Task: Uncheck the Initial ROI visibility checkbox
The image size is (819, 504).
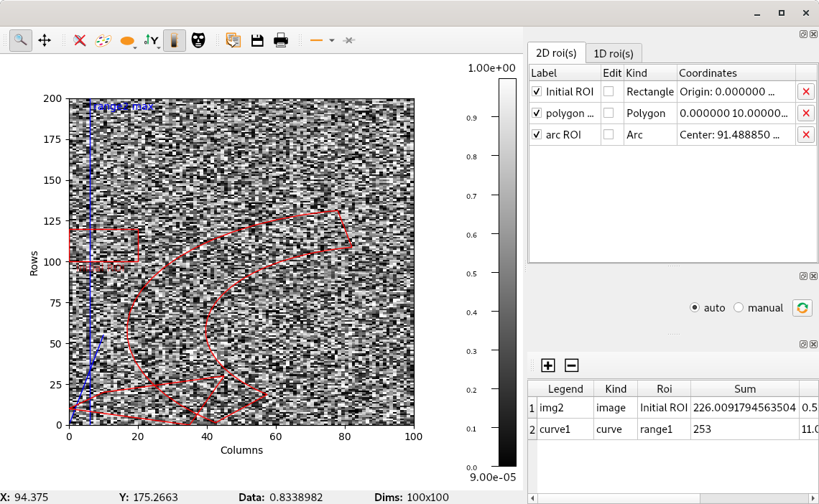Action: coord(537,92)
